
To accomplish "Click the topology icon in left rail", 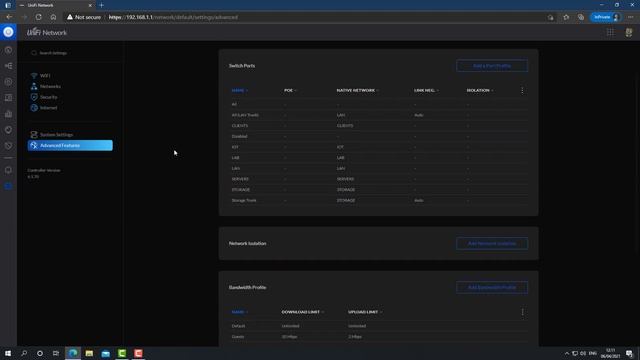I will [8, 66].
